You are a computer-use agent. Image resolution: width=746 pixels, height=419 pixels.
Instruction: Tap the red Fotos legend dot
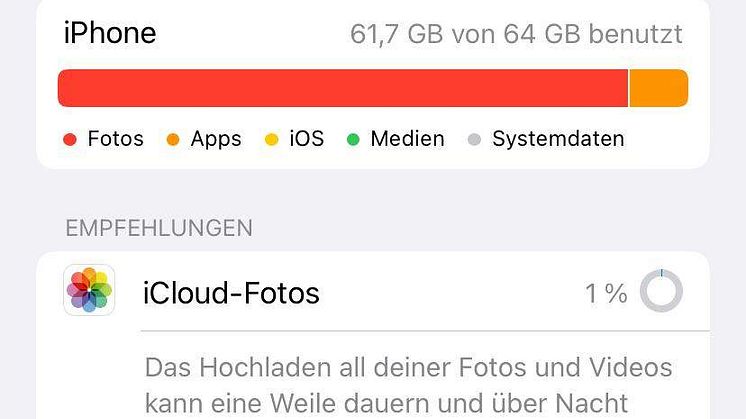(70, 140)
